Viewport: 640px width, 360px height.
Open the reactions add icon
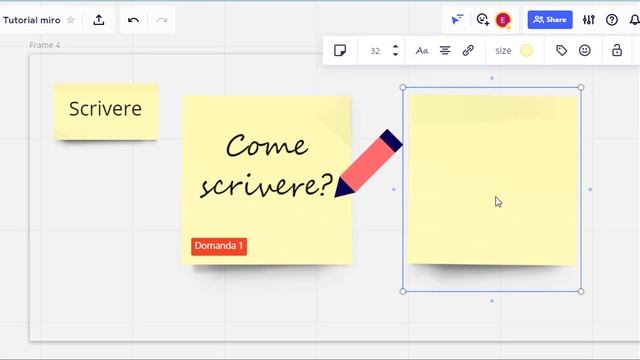[x=483, y=20]
